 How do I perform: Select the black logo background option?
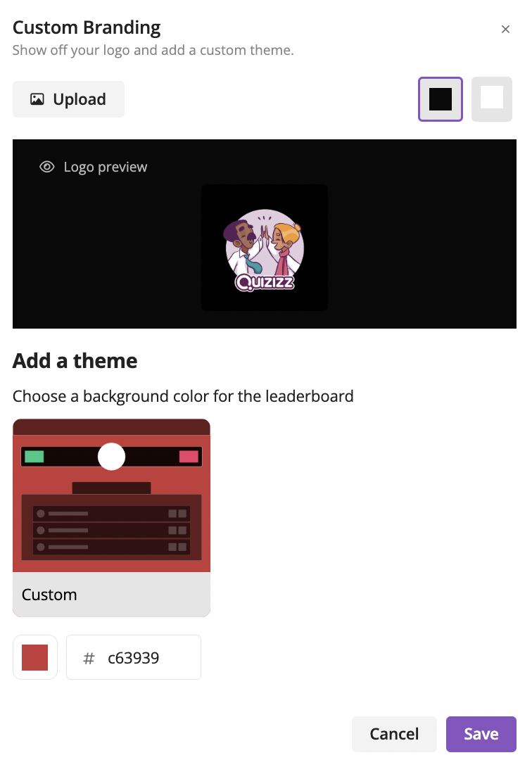coord(440,99)
